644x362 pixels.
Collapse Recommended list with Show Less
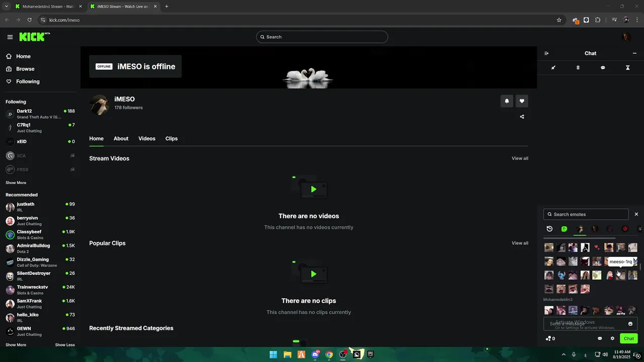pos(65,345)
